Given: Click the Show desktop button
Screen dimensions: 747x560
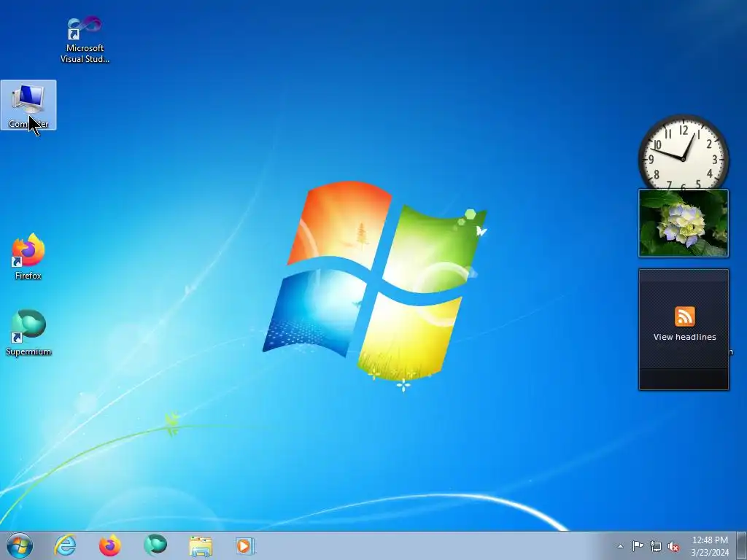Looking at the screenshot, I should click(742, 545).
